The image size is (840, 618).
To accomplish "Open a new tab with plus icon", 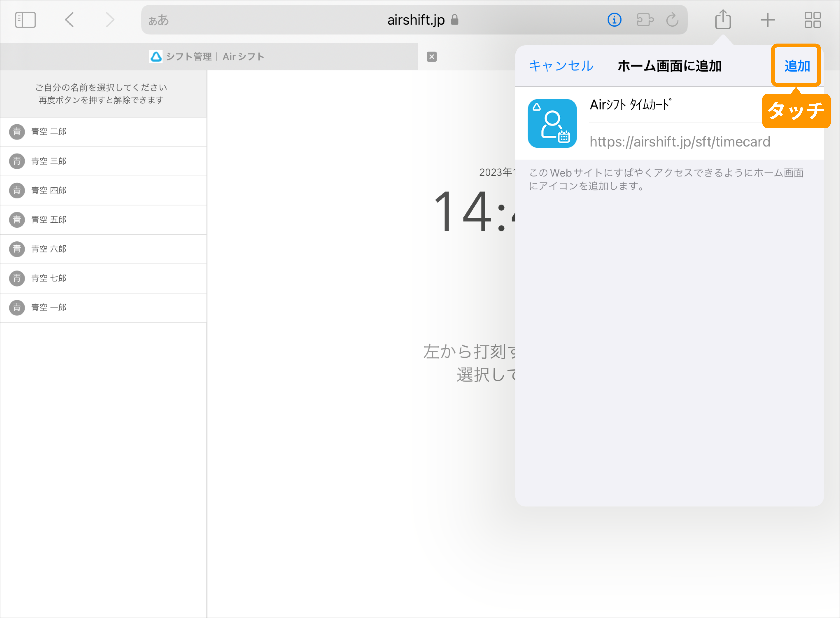I will point(767,20).
